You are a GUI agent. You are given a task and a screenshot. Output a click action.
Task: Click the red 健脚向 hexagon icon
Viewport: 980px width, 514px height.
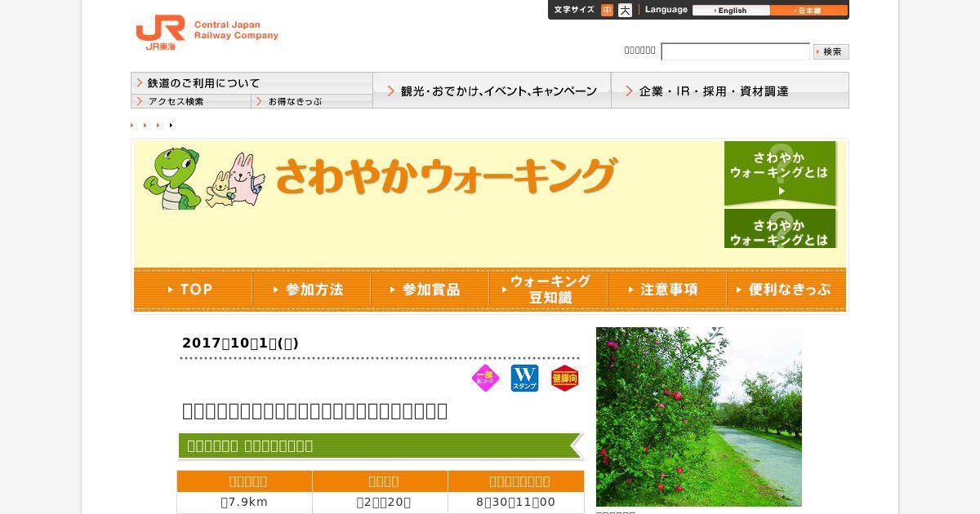click(564, 378)
